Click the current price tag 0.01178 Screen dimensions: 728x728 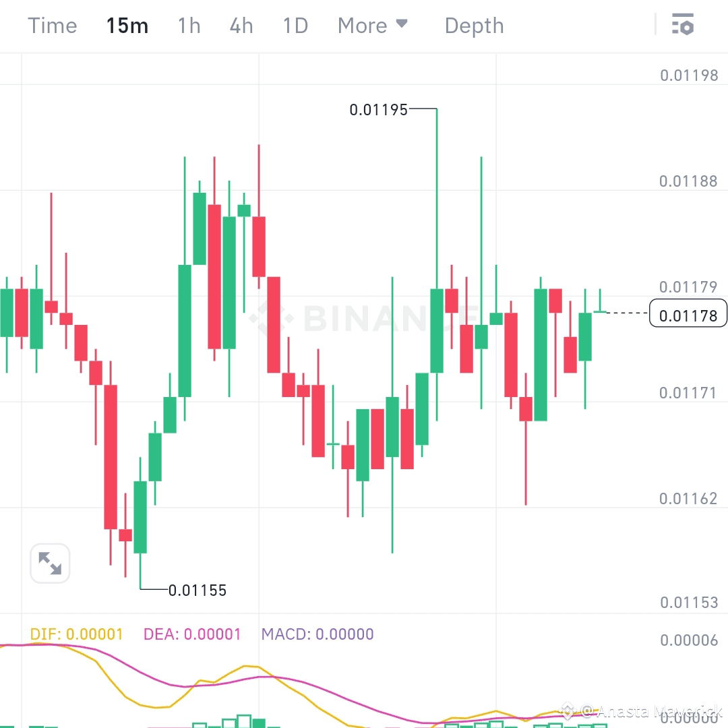687,313
